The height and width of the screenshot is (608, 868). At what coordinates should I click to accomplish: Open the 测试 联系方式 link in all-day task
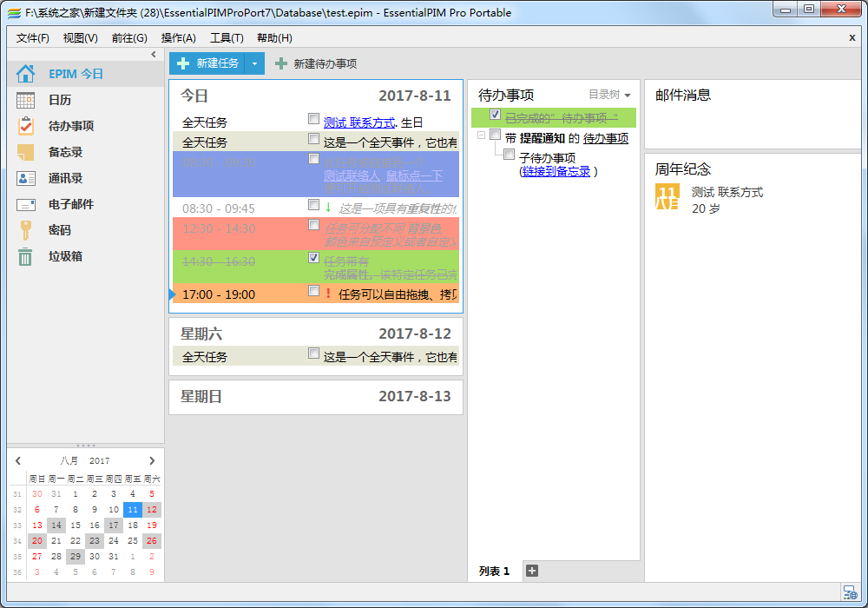tap(359, 122)
